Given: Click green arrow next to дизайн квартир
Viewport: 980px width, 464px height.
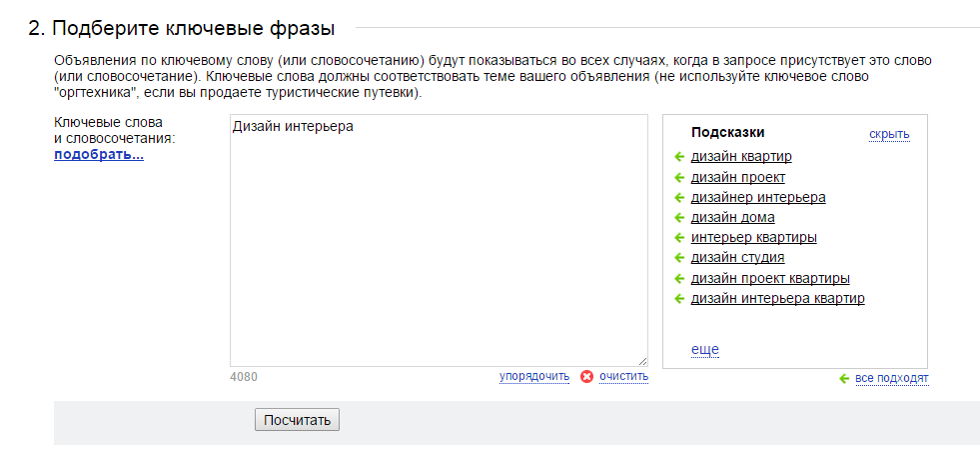Looking at the screenshot, I should pyautogui.click(x=679, y=156).
